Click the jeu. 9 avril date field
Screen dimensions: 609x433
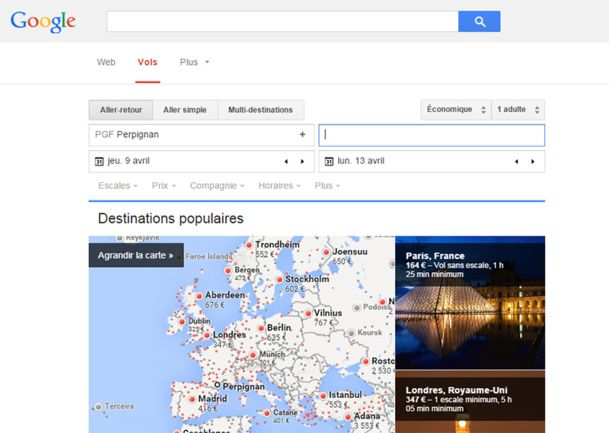click(201, 161)
